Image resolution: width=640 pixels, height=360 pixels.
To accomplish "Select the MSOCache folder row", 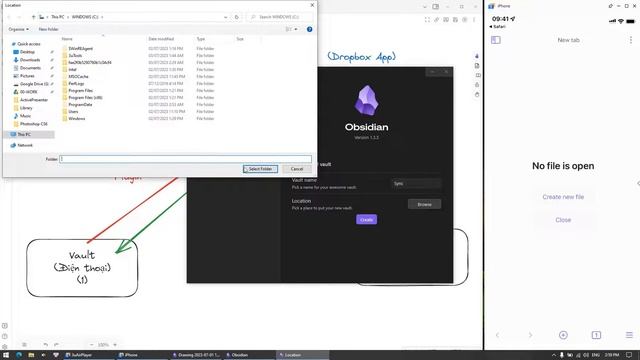I will point(139,76).
